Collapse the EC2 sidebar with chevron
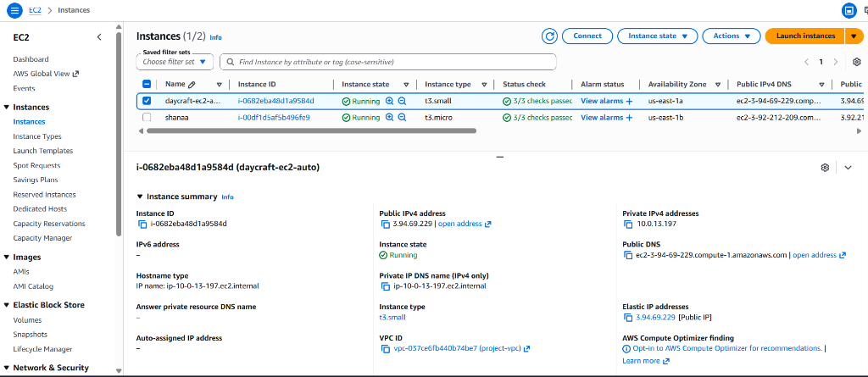The height and width of the screenshot is (377, 868). pos(99,37)
